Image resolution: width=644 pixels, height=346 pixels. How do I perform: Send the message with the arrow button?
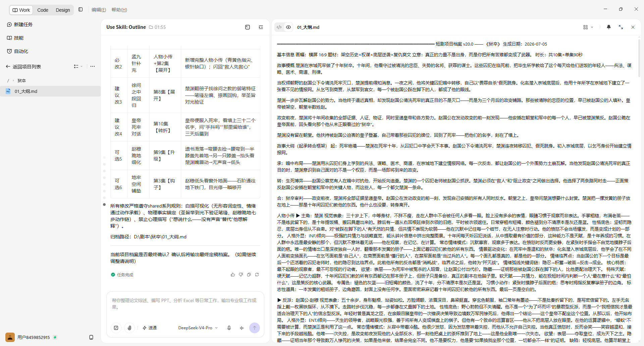[x=255, y=328]
